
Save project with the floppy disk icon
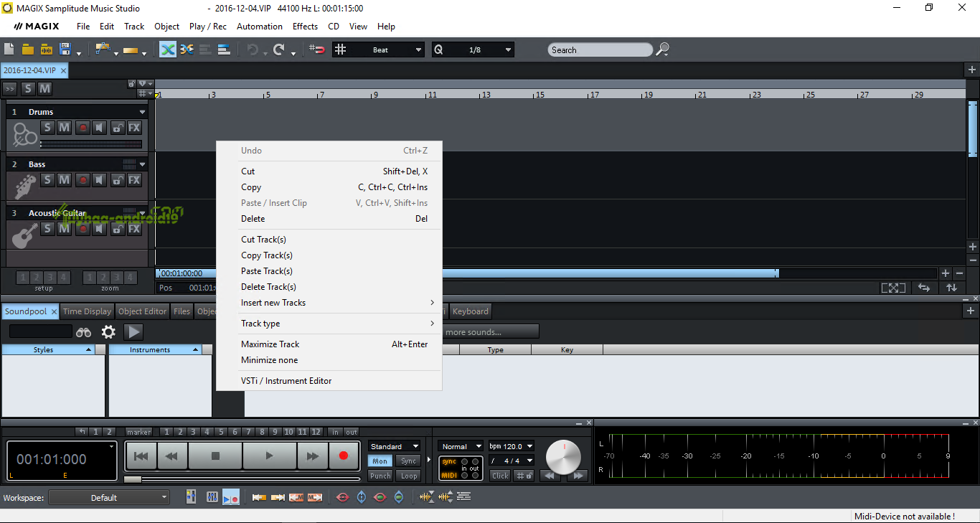pos(65,50)
